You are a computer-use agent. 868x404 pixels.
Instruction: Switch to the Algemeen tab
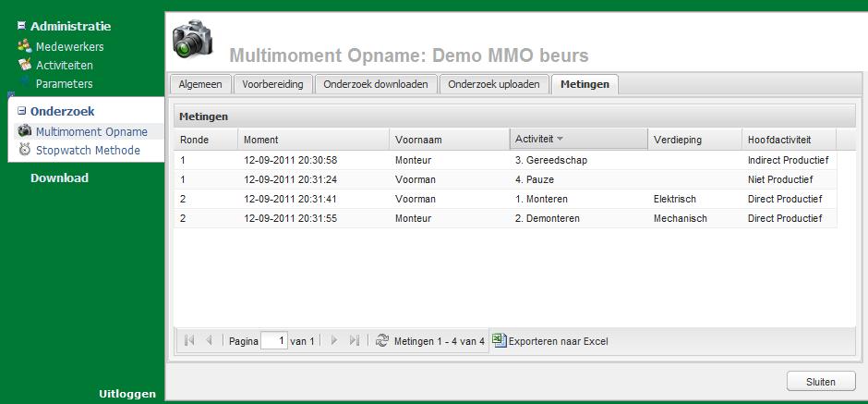click(199, 84)
